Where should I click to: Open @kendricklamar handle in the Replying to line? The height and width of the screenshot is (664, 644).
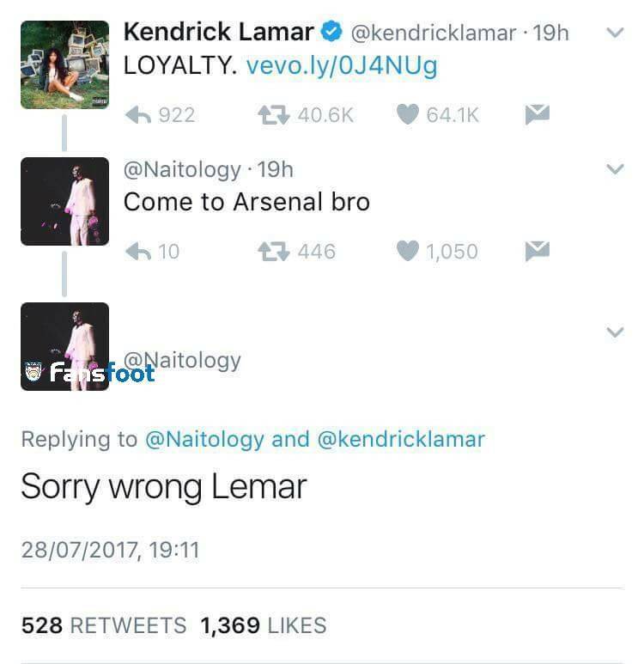tap(401, 439)
